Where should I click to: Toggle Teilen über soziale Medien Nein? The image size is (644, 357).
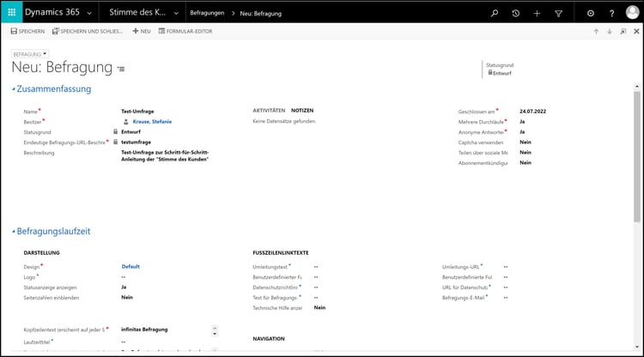tap(526, 152)
